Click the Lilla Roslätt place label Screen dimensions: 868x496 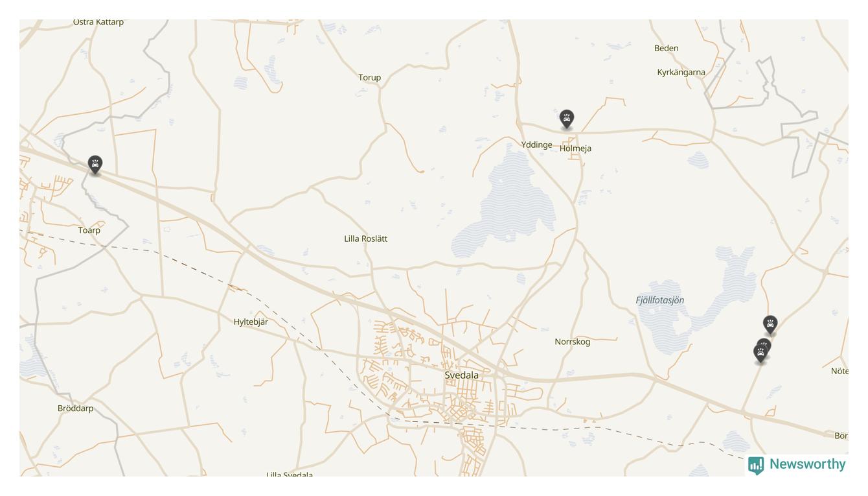(x=366, y=239)
